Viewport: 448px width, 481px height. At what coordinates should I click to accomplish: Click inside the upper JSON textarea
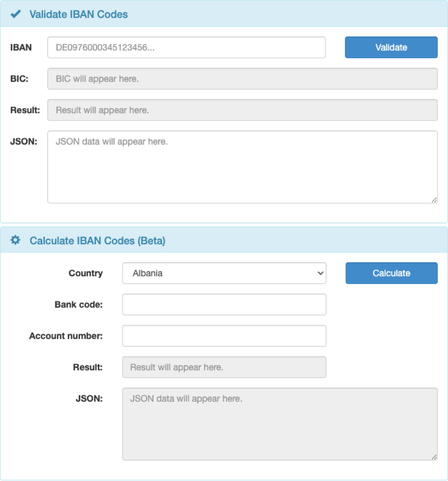pyautogui.click(x=242, y=166)
